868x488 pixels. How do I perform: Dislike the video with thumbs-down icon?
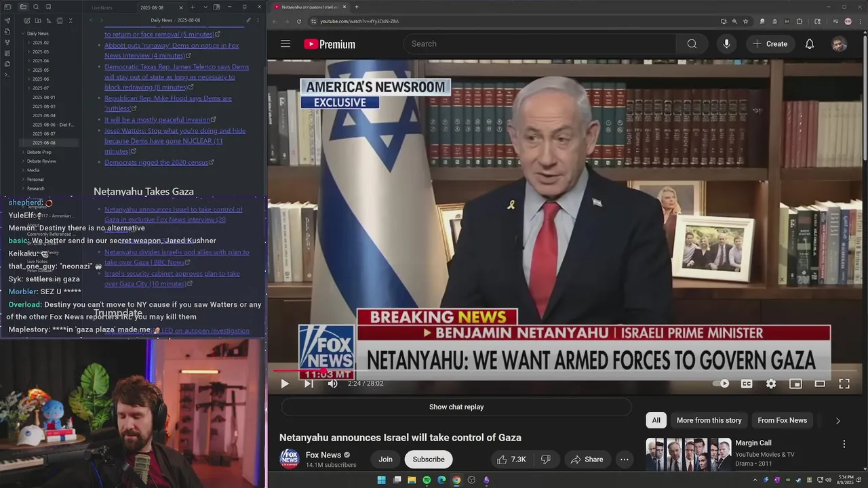tap(546, 460)
